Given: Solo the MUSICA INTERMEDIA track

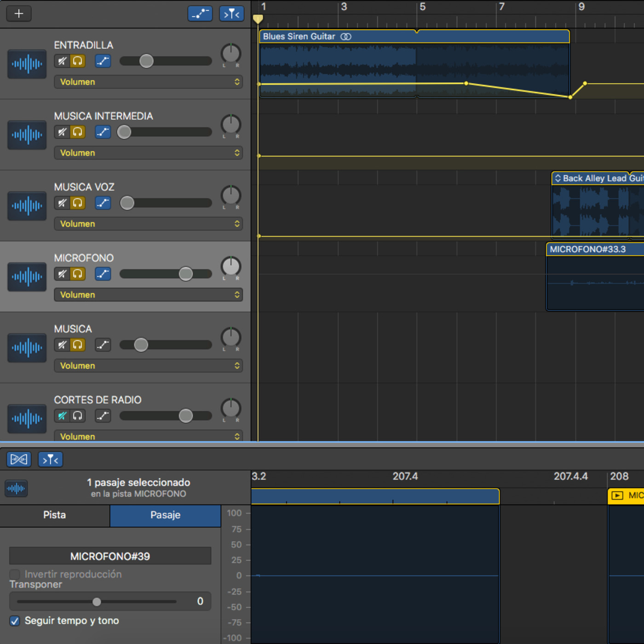Looking at the screenshot, I should pyautogui.click(x=78, y=132).
